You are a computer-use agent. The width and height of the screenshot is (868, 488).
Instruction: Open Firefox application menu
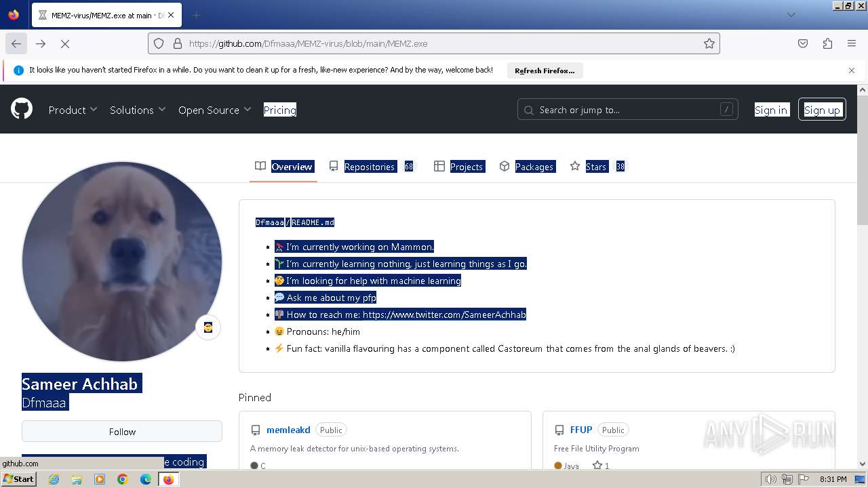852,43
